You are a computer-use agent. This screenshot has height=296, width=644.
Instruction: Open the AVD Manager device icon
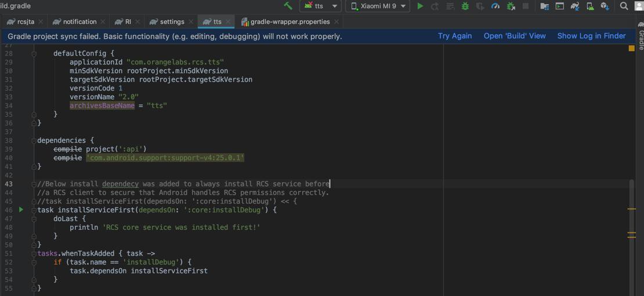point(590,6)
